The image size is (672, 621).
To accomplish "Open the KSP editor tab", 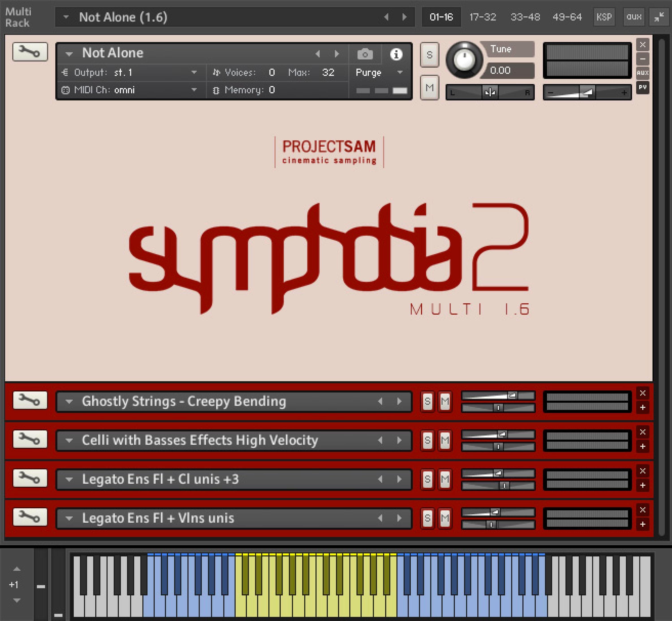I will tap(604, 17).
